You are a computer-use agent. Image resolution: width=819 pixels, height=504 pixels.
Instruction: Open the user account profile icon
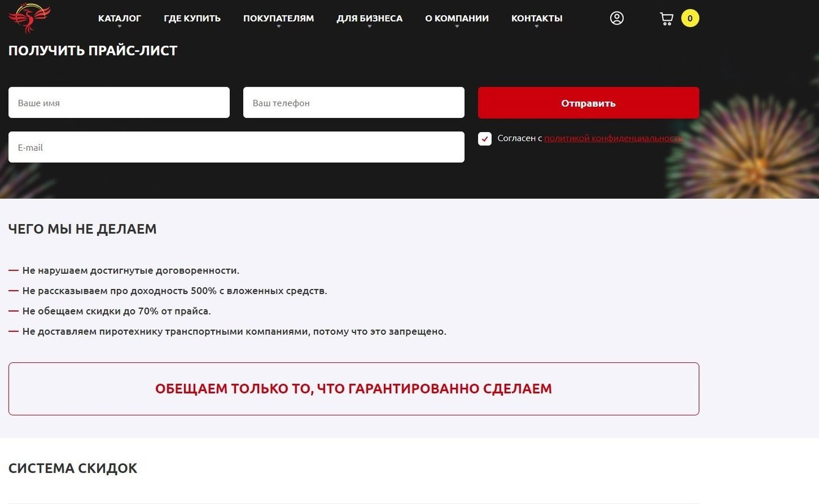tap(617, 18)
